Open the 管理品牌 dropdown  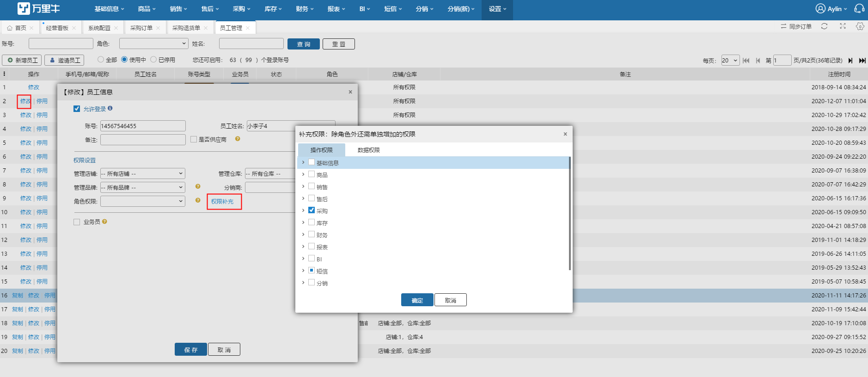coord(143,187)
